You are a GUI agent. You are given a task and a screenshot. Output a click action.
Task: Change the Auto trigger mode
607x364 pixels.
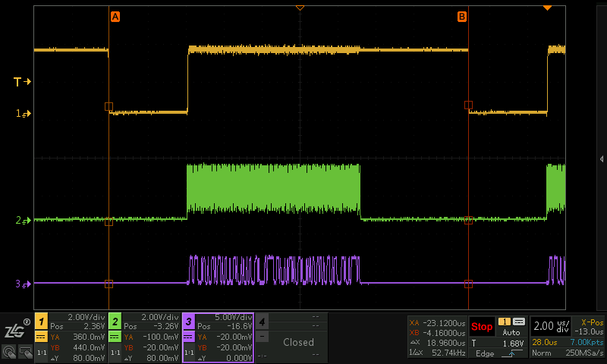coord(511,332)
